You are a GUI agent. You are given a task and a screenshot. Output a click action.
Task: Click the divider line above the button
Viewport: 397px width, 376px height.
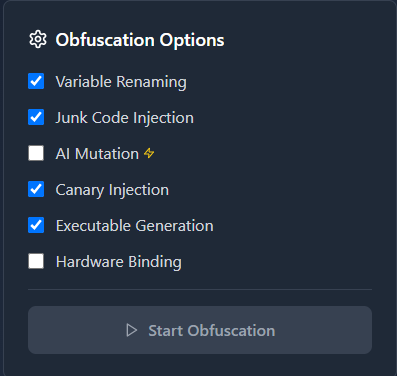click(x=200, y=289)
